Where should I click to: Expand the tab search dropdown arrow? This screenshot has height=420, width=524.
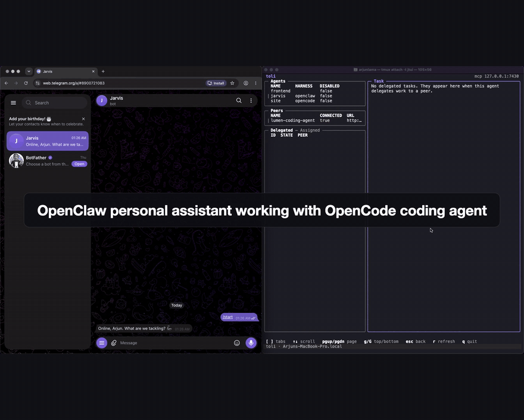point(29,71)
